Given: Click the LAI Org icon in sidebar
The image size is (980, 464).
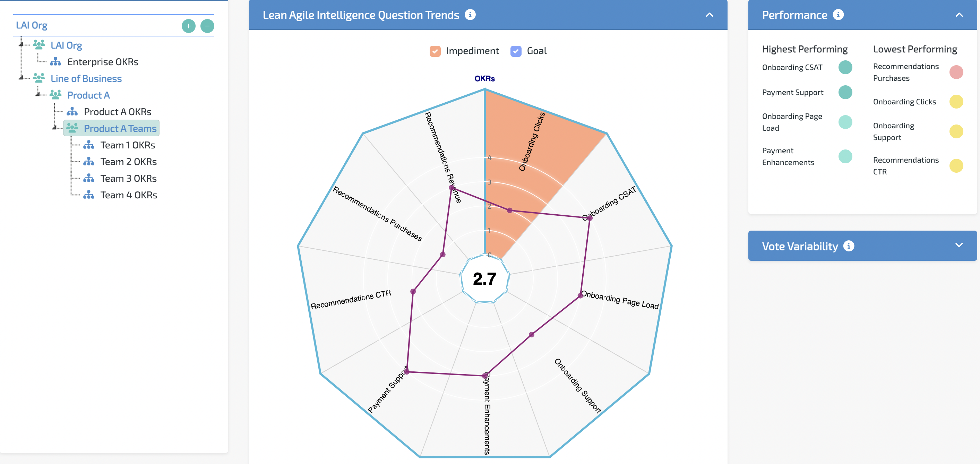Looking at the screenshot, I should 40,44.
